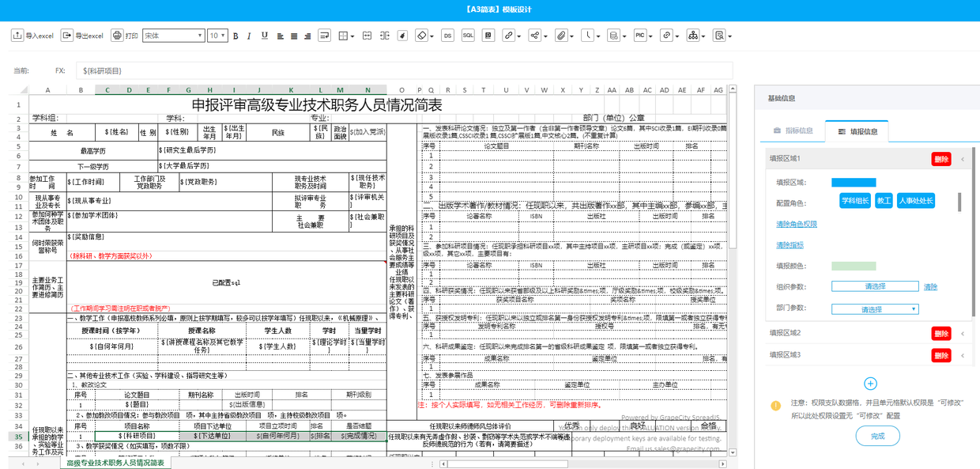
Task: Click the cell showing 已配置sql
Action: 226,282
